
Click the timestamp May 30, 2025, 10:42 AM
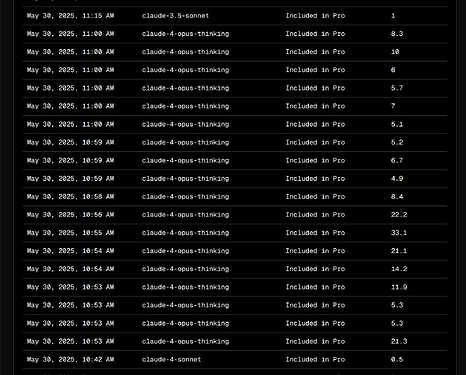point(70,360)
